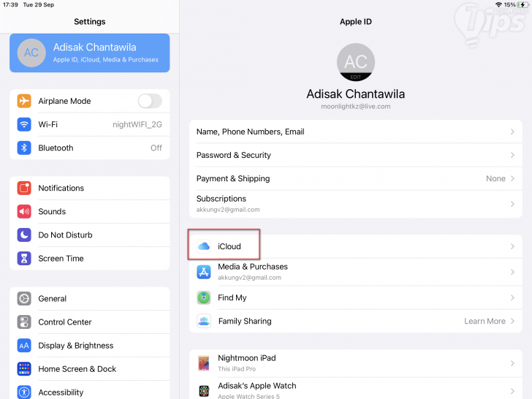Open iCloud row chevron
The width and height of the screenshot is (532, 399).
click(512, 246)
